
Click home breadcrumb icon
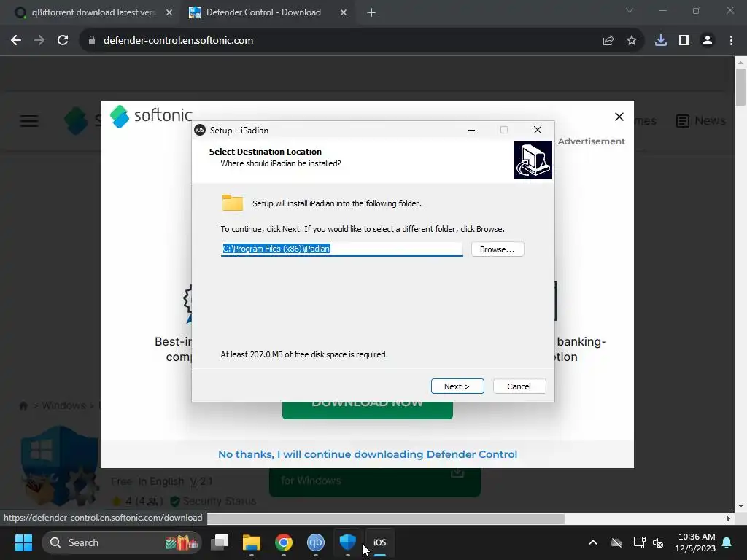tap(23, 405)
